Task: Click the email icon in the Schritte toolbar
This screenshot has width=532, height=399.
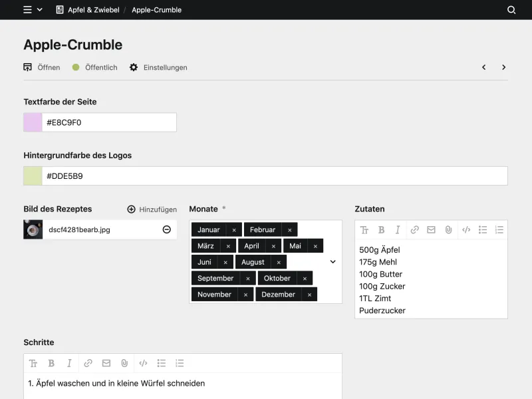Action: click(x=106, y=363)
